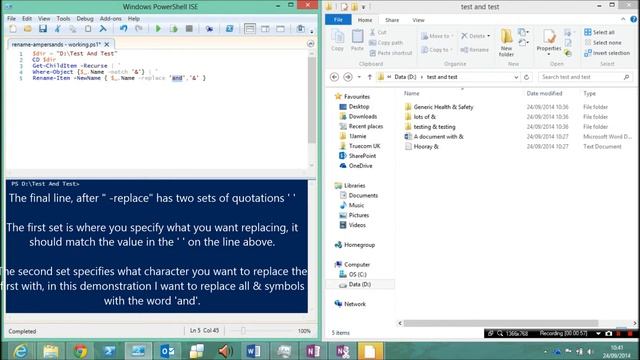Open Google Chrome from taskbar
This screenshot has height=360, width=640.
tap(80, 351)
